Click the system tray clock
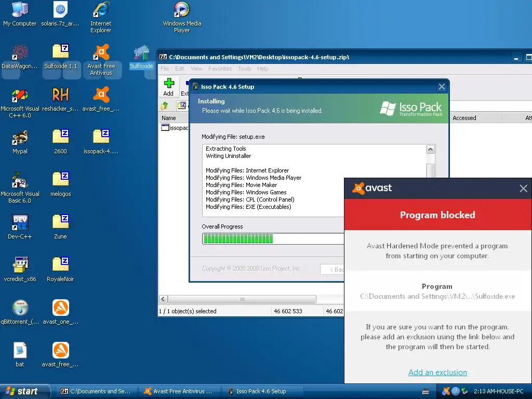 [x=498, y=391]
